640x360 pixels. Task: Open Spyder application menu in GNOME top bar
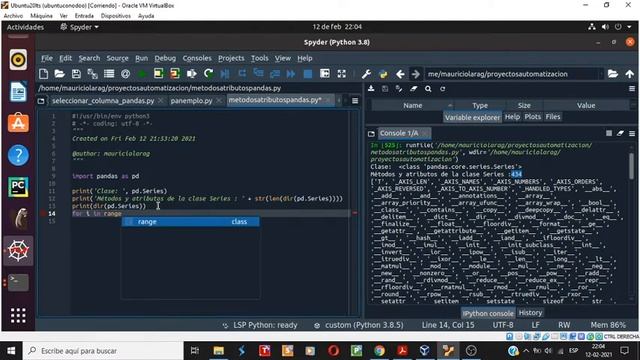point(80,27)
